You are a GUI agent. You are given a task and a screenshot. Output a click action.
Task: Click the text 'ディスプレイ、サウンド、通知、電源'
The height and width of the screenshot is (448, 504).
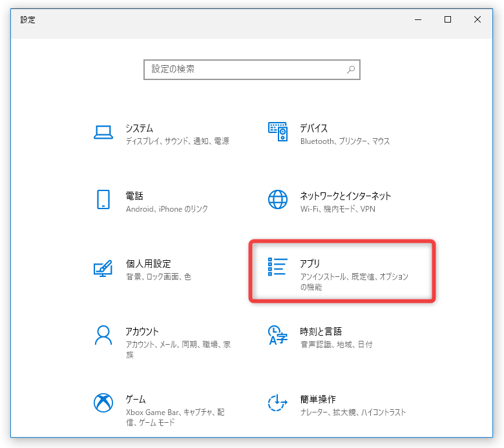pyautogui.click(x=178, y=141)
